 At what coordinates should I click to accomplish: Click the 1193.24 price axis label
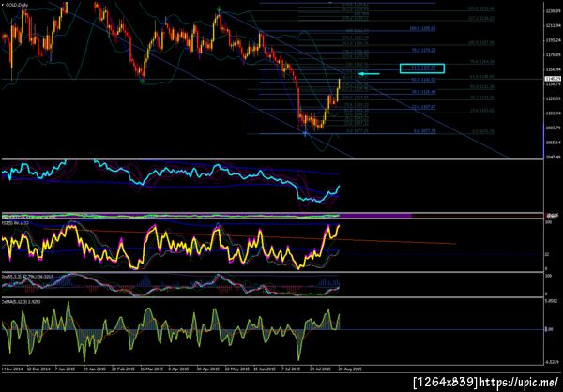tap(552, 40)
